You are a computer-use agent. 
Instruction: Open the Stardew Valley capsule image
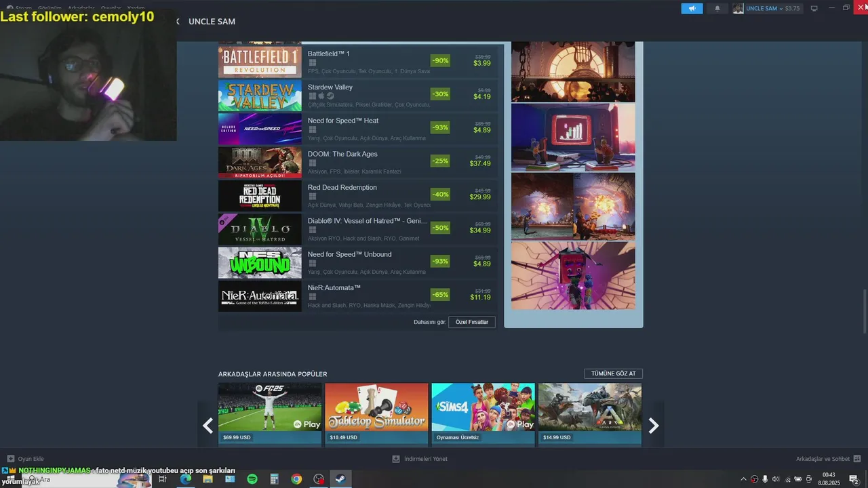point(260,96)
